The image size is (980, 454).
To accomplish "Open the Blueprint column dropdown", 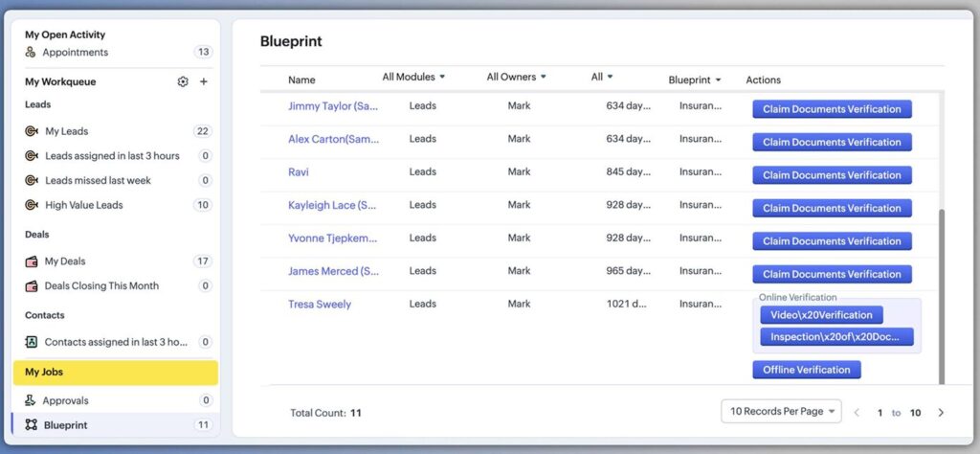I will pyautogui.click(x=695, y=80).
